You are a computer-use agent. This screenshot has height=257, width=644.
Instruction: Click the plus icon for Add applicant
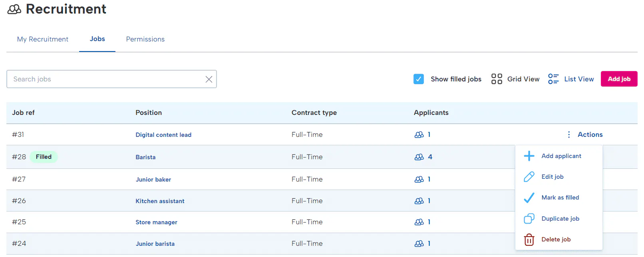pos(529,156)
